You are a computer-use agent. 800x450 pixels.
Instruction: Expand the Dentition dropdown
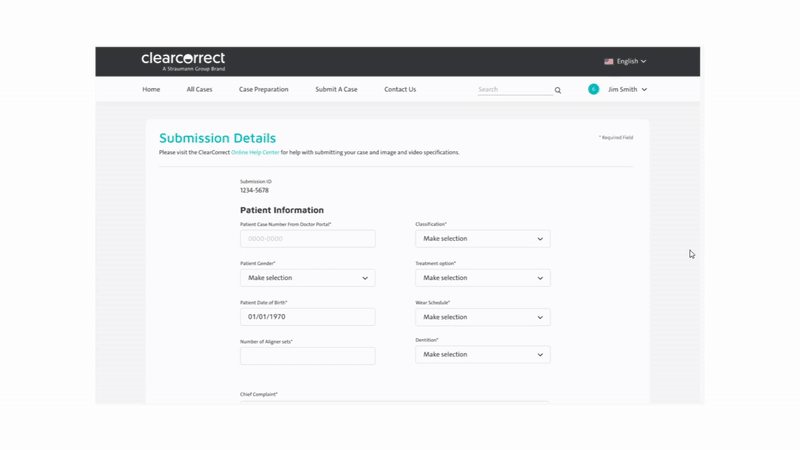coord(483,355)
